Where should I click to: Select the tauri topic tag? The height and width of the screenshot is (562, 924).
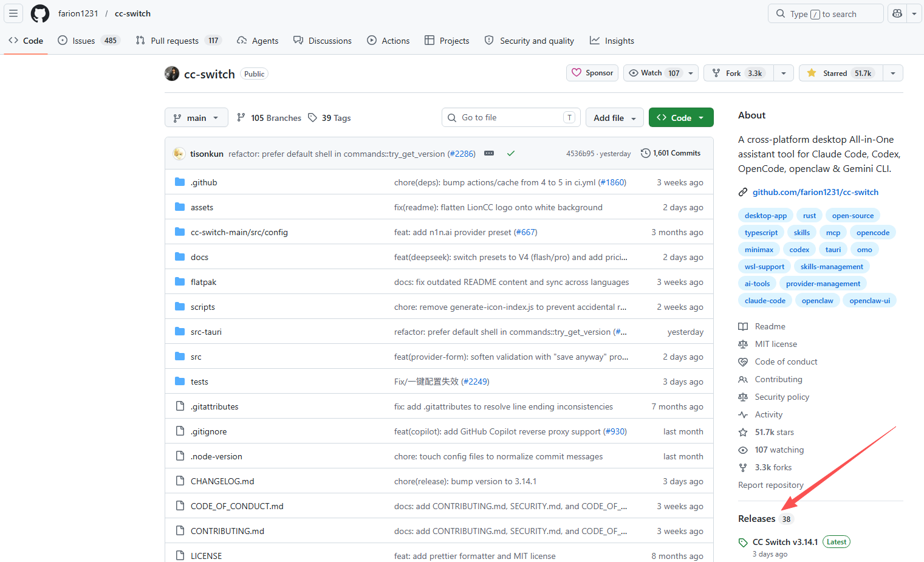pyautogui.click(x=833, y=250)
